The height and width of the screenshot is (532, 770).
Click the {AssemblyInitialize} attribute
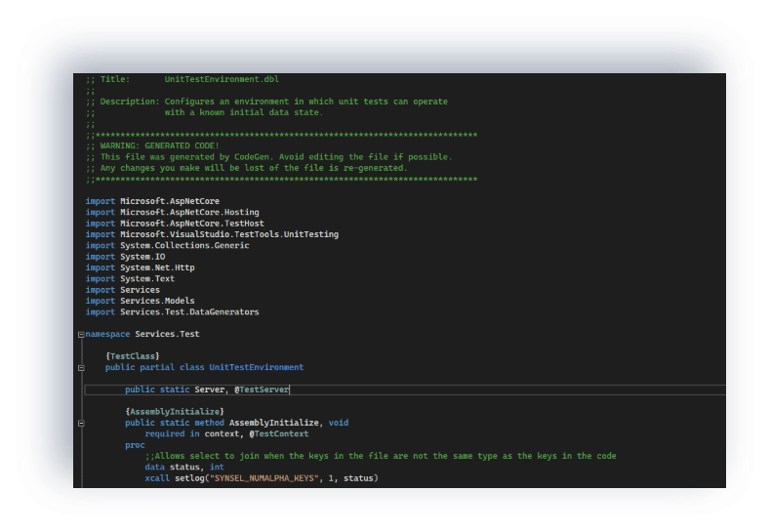tap(175, 412)
